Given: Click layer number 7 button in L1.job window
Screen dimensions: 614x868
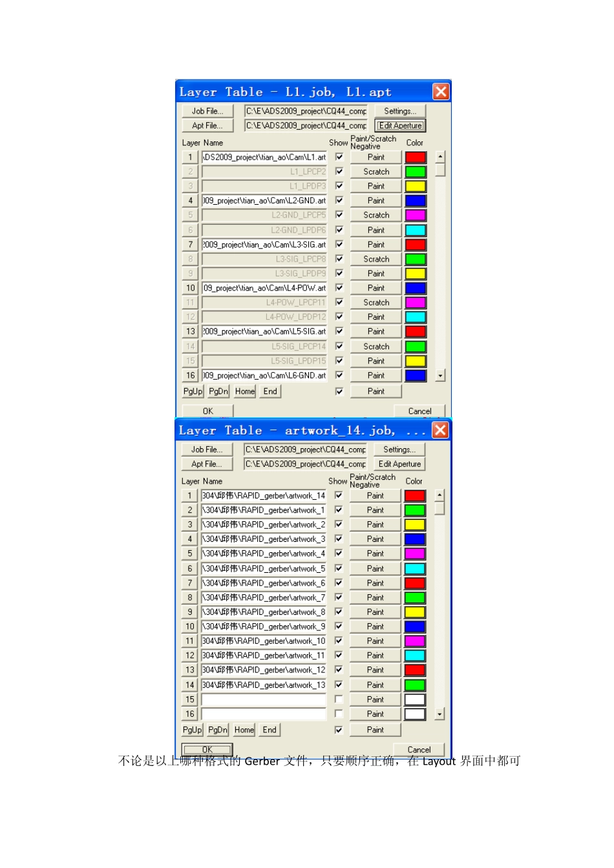Looking at the screenshot, I should click(x=190, y=244).
